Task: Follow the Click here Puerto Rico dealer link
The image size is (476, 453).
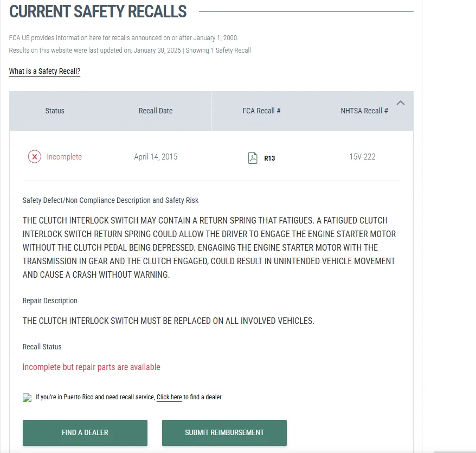Action: [x=169, y=397]
